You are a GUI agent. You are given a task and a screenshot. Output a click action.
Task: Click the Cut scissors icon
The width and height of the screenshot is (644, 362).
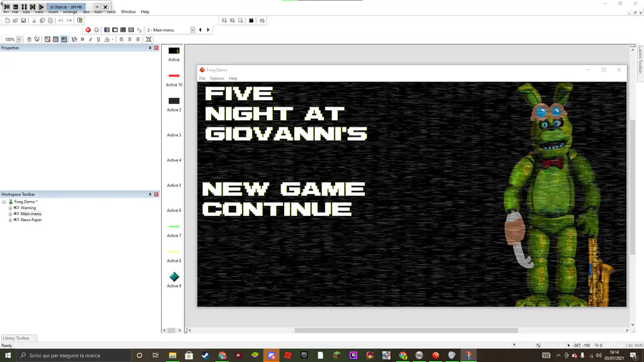[x=34, y=21]
